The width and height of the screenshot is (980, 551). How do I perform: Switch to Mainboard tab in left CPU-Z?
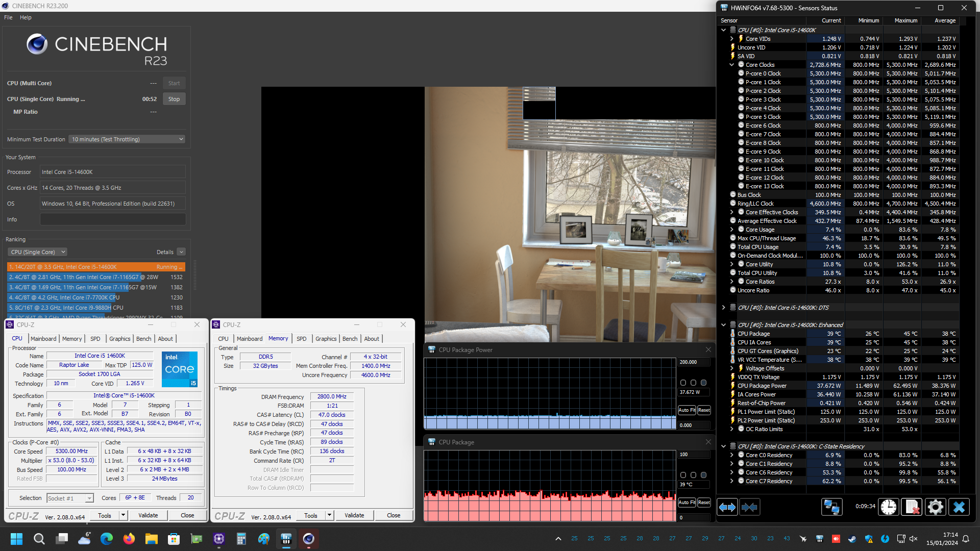click(x=43, y=339)
